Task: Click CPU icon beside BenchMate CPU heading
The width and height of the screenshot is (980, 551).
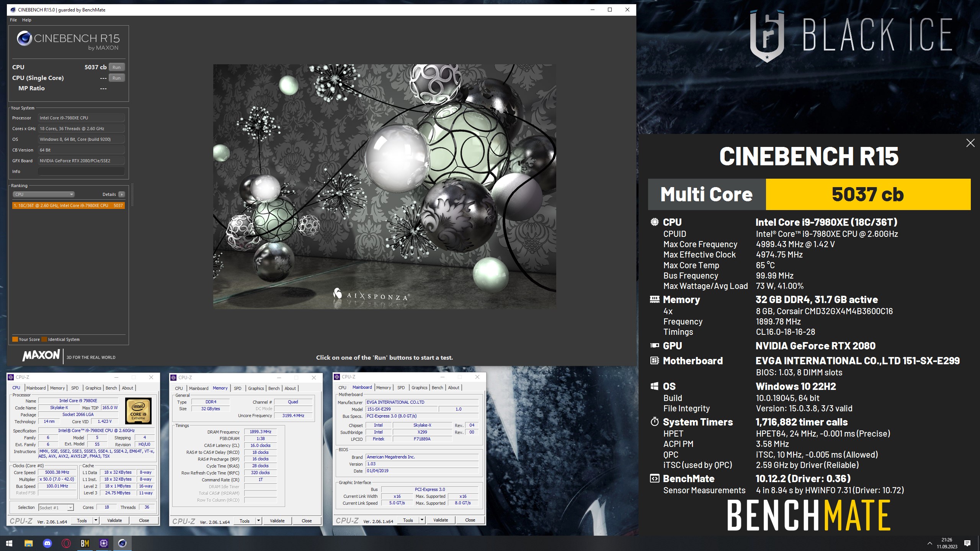Action: pos(655,222)
